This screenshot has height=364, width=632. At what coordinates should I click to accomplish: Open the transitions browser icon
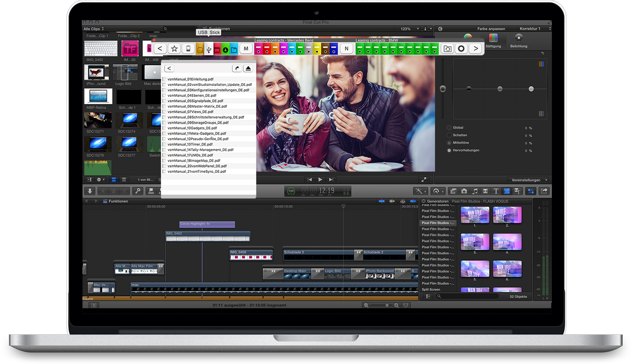point(485,191)
